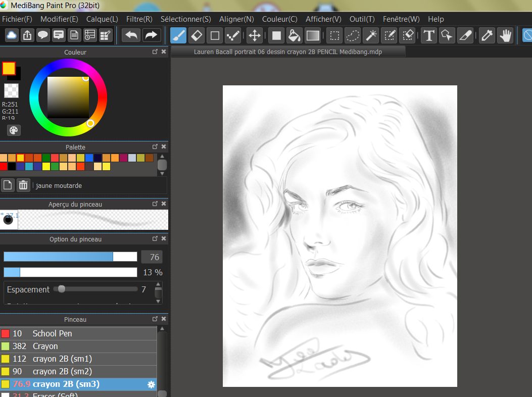Select the rectangle shape tool
The width and height of the screenshot is (532, 397).
pos(215,35)
